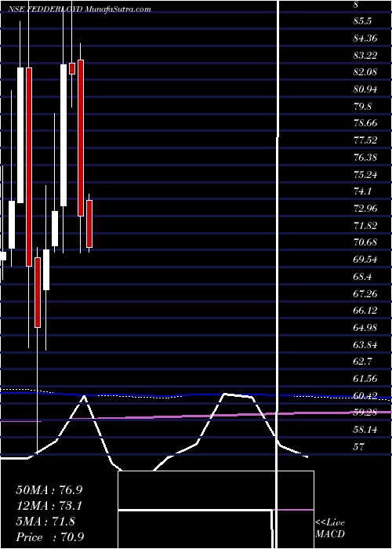Click the 59.28 price axis label
The image size is (392, 549).
coord(365,413)
